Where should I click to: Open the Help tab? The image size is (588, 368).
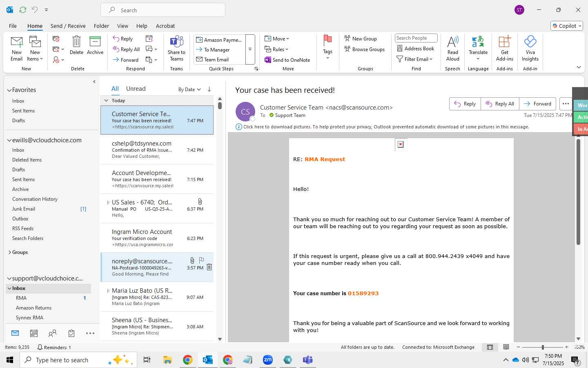pos(142,26)
